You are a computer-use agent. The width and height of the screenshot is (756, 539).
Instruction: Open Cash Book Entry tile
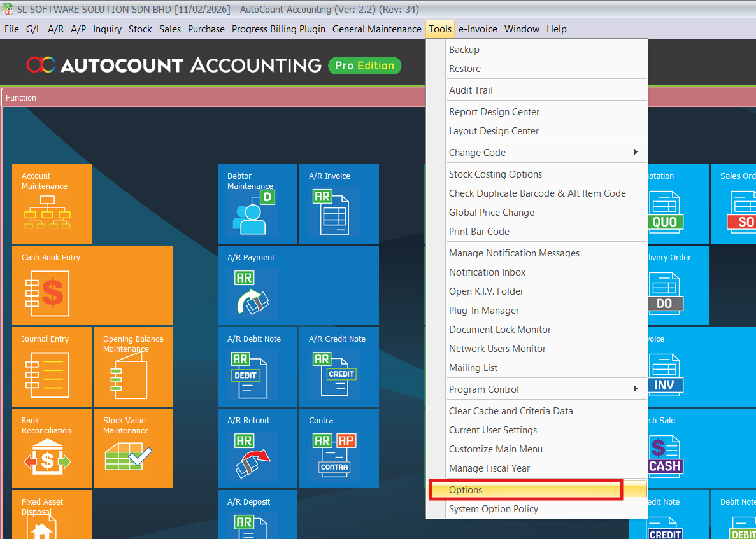(x=92, y=285)
